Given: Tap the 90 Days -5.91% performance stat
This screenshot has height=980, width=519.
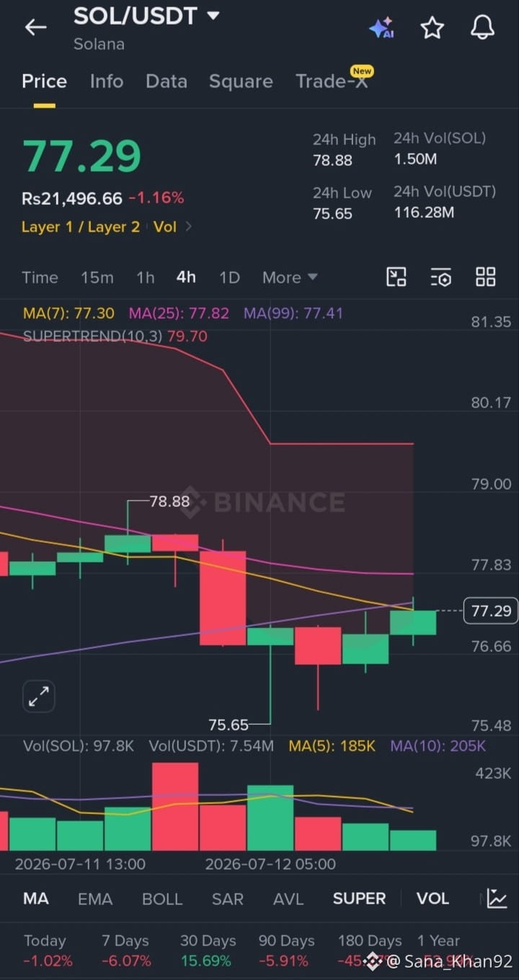Looking at the screenshot, I should coord(286,950).
